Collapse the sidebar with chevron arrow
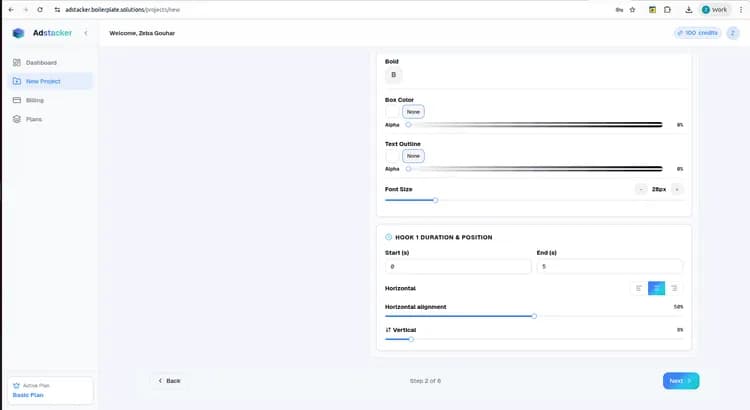The image size is (750, 410). point(86,33)
